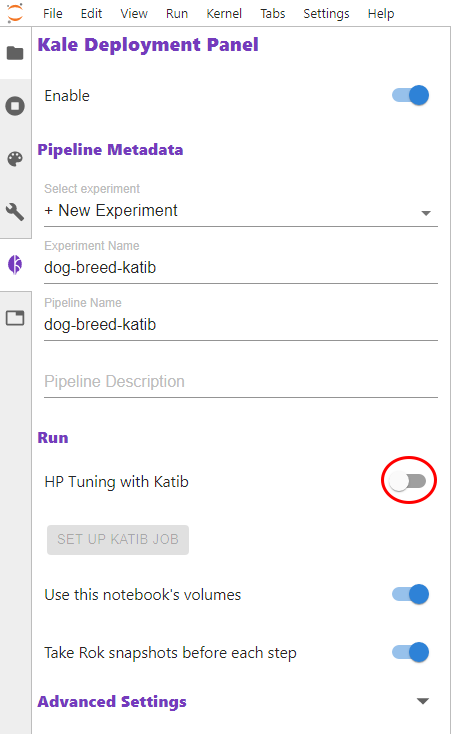Viewport: 451px width, 734px height.
Task: Disable Take Rok snapshots before each step
Action: coord(411,653)
